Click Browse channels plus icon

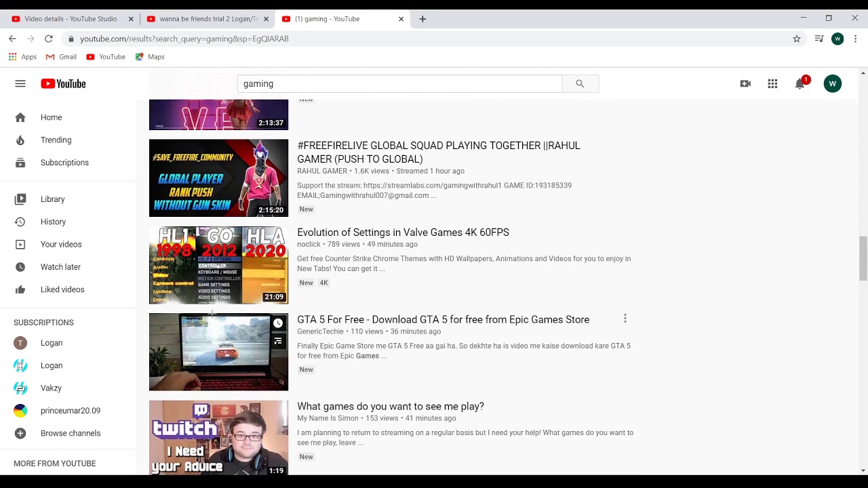pos(20,433)
